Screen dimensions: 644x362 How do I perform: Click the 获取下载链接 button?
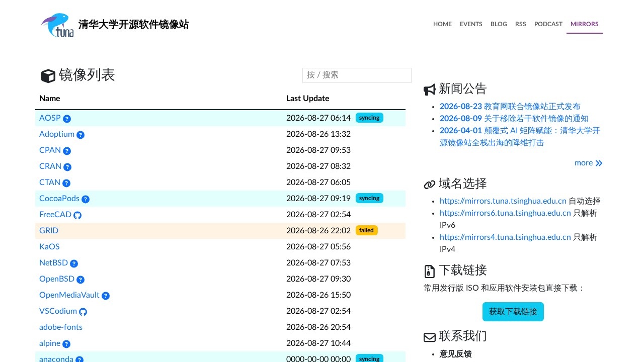click(513, 312)
